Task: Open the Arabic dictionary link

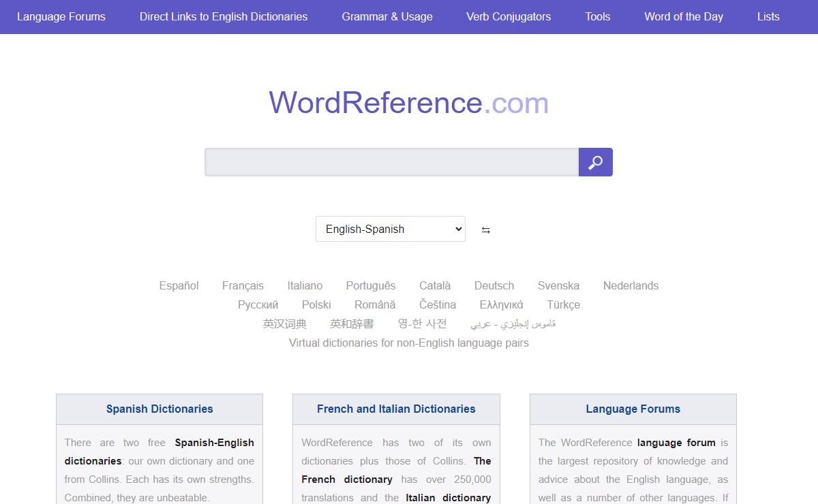Action: pos(513,324)
